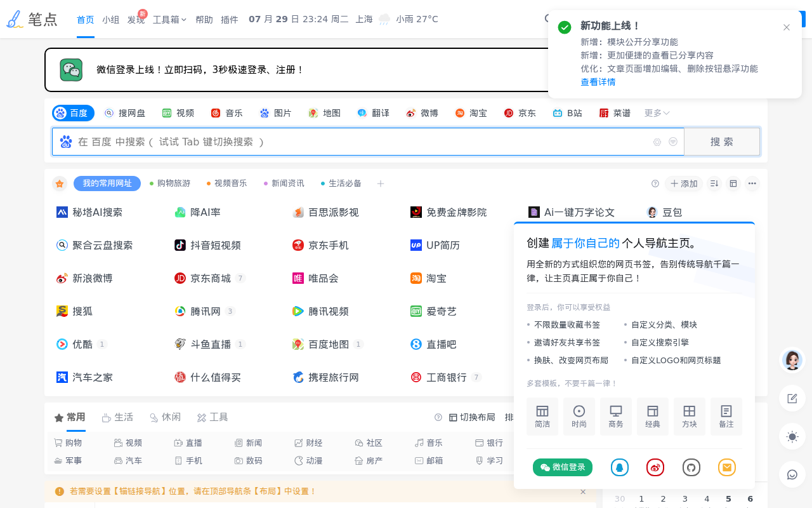This screenshot has height=508, width=812.
Task: Open the 首页 tab
Action: coord(86,20)
